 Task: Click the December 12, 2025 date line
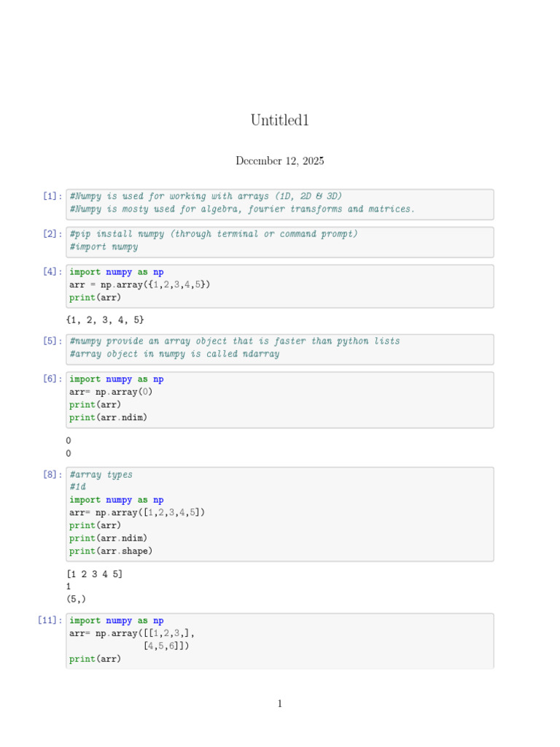point(279,160)
